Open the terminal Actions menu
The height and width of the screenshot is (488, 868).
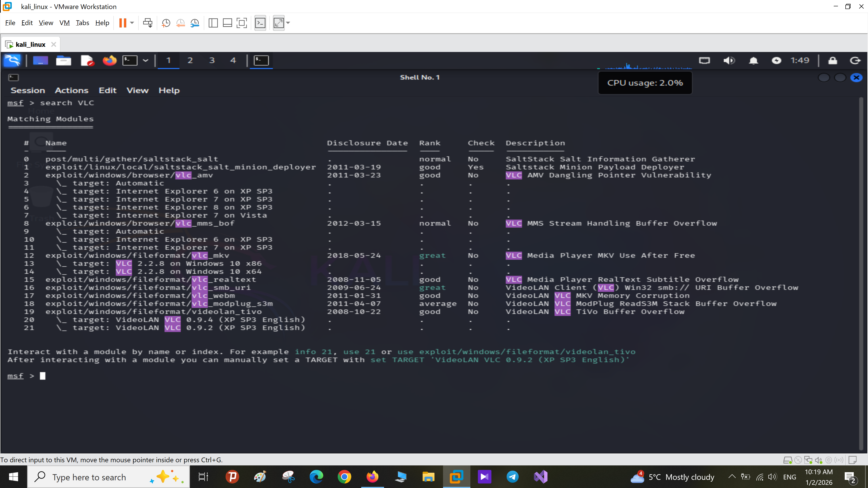click(71, 90)
